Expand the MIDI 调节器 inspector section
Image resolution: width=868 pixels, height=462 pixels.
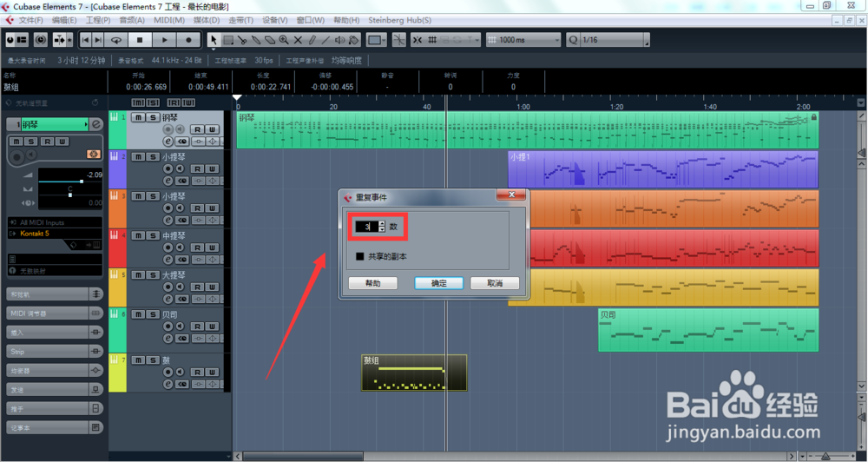click(54, 313)
